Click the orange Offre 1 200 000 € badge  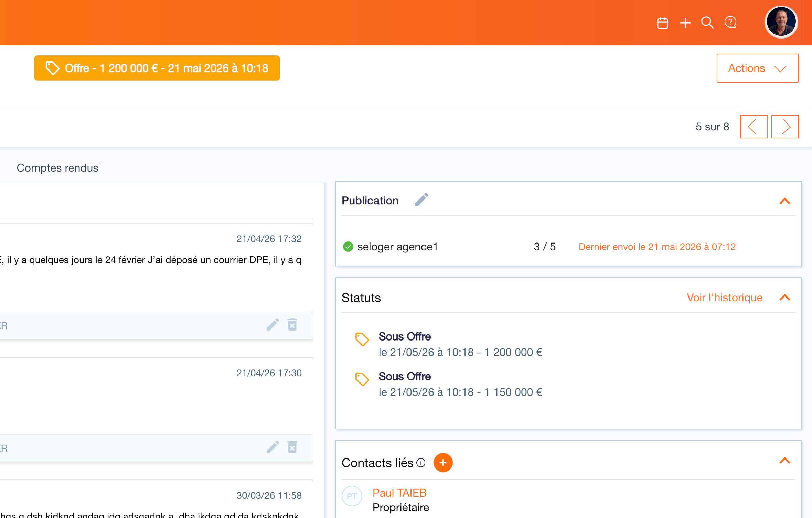coord(157,68)
